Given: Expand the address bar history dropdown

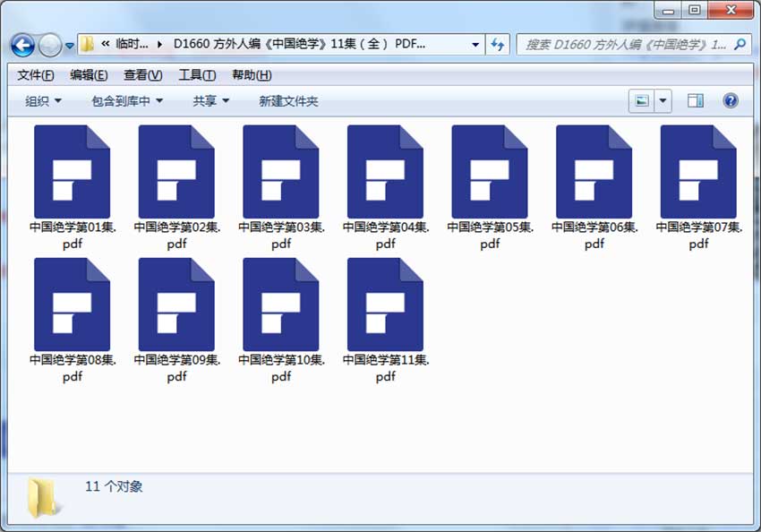Looking at the screenshot, I should click(475, 45).
